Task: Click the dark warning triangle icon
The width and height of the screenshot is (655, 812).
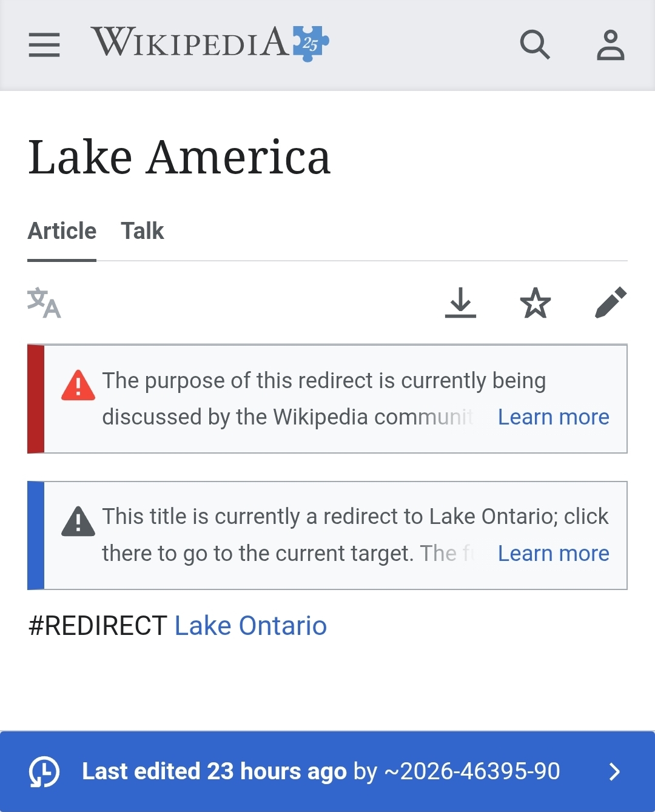Action: pyautogui.click(x=78, y=521)
